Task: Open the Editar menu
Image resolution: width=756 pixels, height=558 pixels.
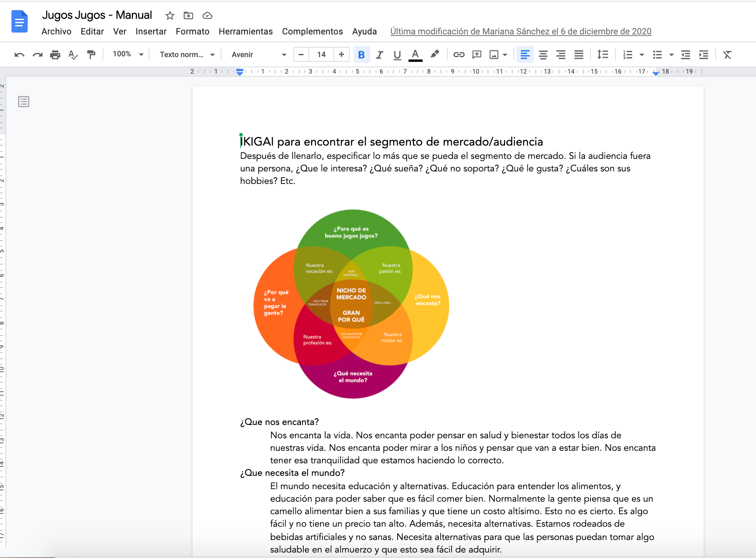Action: [92, 31]
